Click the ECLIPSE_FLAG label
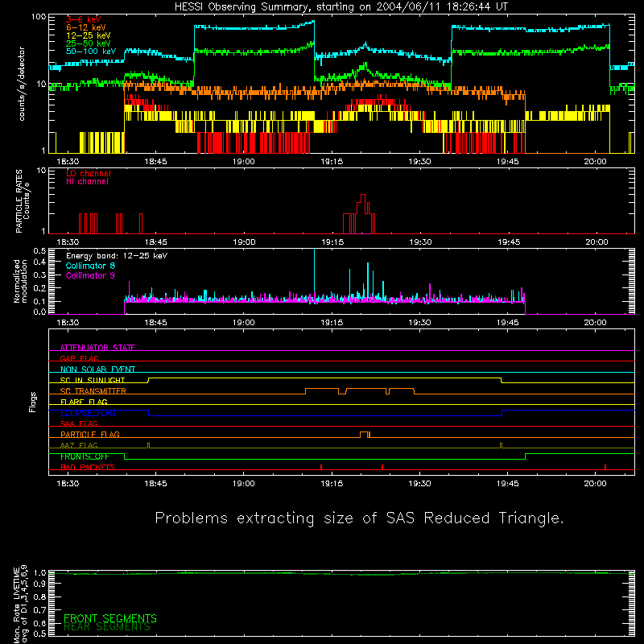 coord(88,413)
